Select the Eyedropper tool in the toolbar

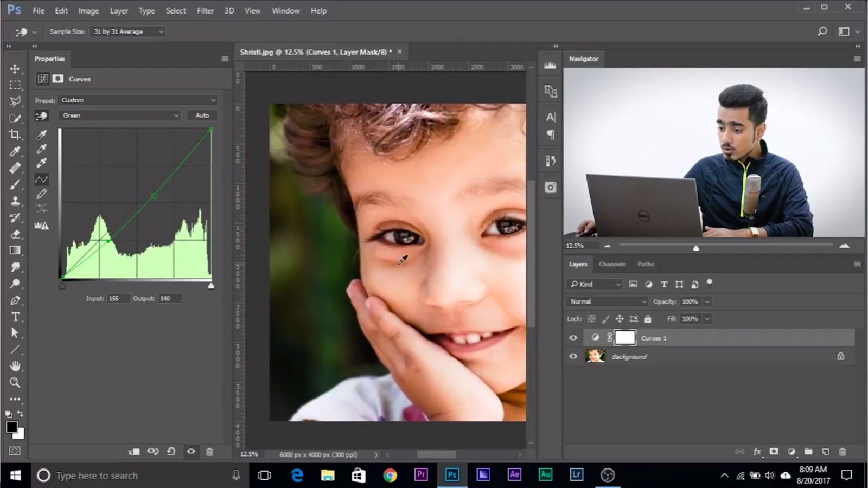(x=15, y=150)
